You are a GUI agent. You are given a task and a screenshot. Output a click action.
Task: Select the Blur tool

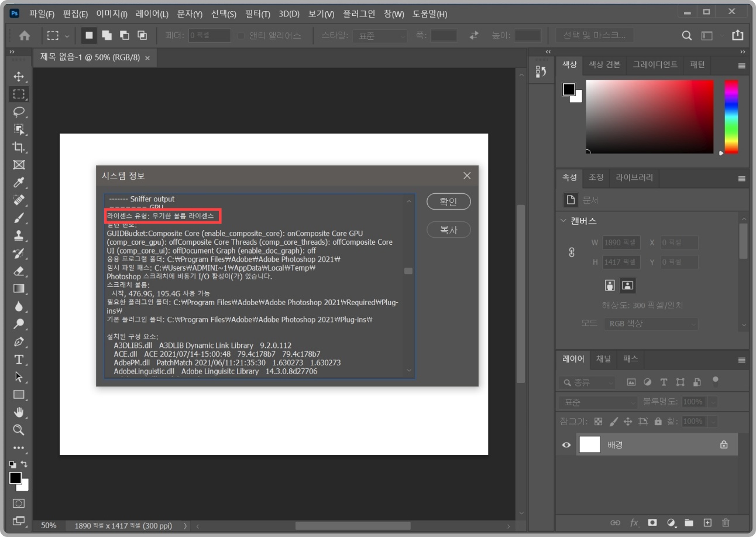click(19, 306)
